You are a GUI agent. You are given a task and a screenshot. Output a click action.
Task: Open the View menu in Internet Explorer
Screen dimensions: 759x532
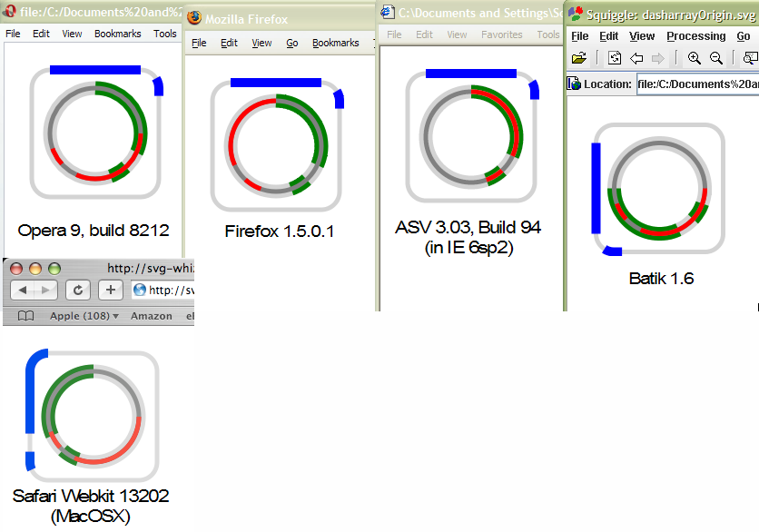coord(457,34)
